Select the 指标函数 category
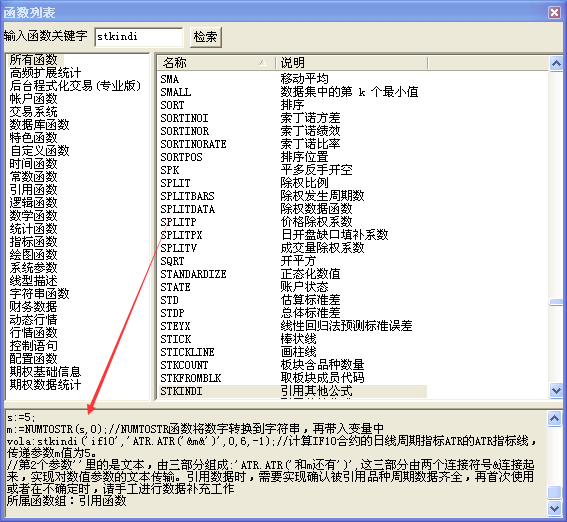 pyautogui.click(x=34, y=242)
